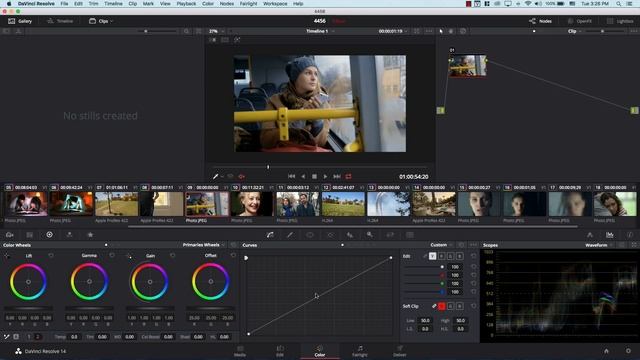Open the viewer zoom percentage dropdown
The height and width of the screenshot is (360, 640).
217,31
